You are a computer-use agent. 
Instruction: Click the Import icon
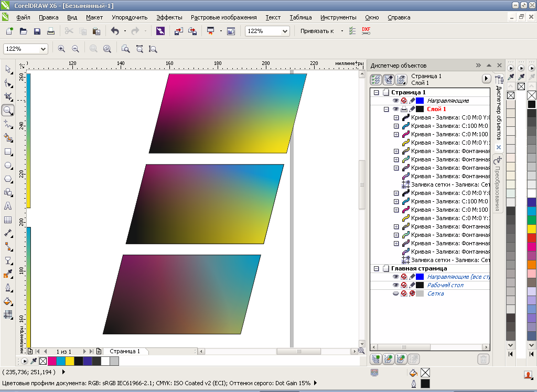(178, 31)
